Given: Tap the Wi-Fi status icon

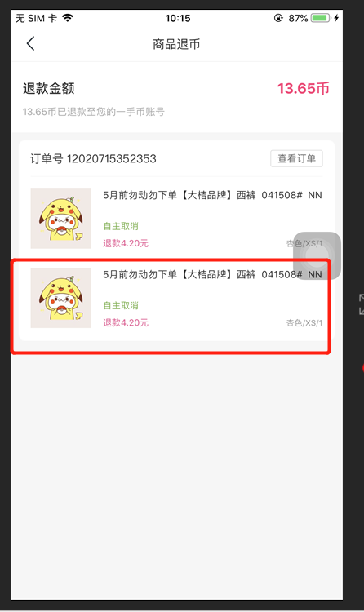Looking at the screenshot, I should coord(68,18).
